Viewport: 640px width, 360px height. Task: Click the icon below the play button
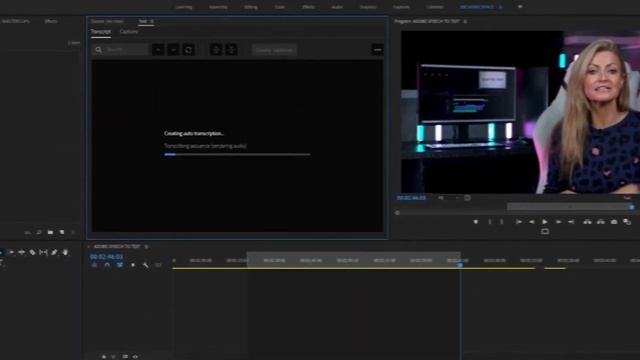(x=545, y=231)
